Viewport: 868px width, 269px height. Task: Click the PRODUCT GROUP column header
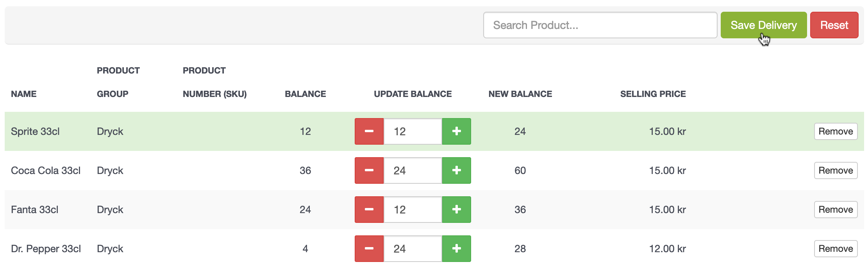click(x=118, y=82)
